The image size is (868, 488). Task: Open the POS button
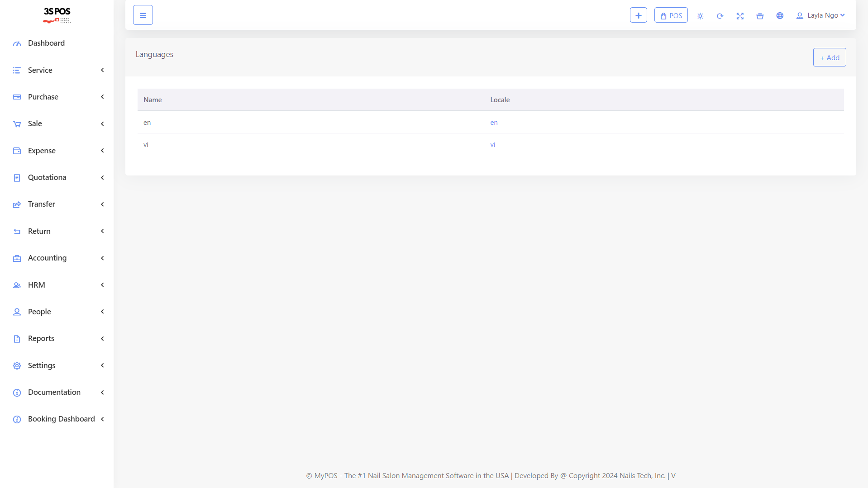(x=671, y=15)
